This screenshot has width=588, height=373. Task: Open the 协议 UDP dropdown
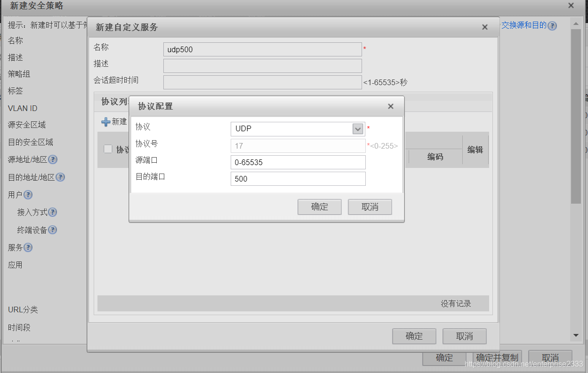(358, 129)
